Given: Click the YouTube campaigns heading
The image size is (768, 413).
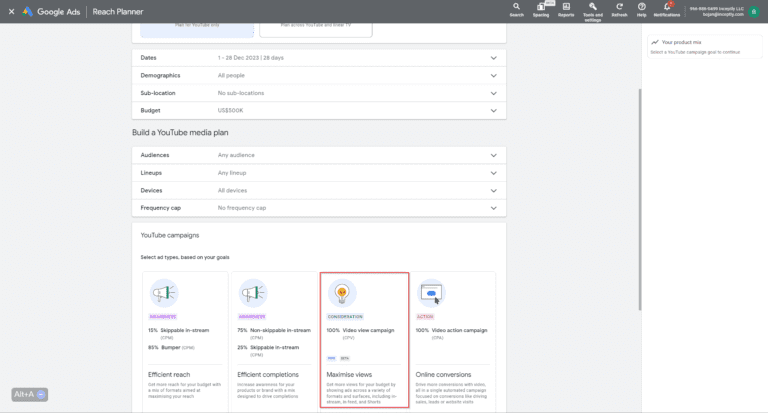Looking at the screenshot, I should (x=170, y=236).
